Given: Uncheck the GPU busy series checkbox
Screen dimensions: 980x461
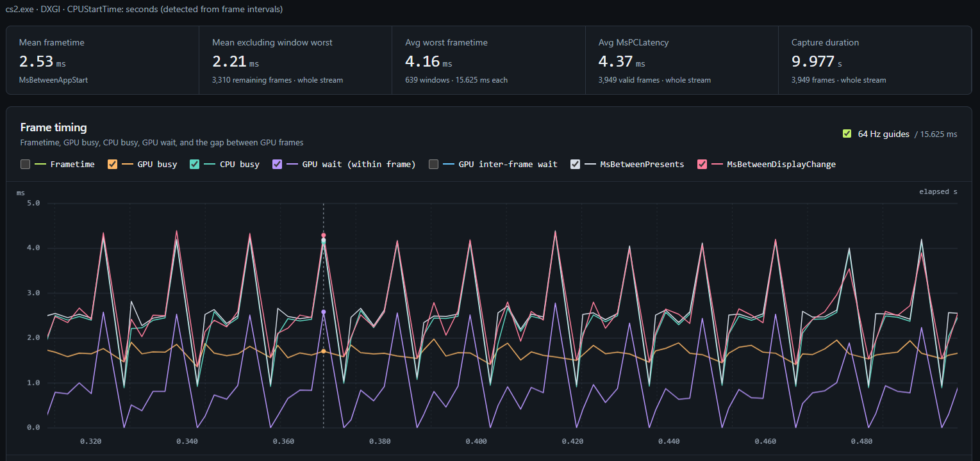Looking at the screenshot, I should point(113,165).
